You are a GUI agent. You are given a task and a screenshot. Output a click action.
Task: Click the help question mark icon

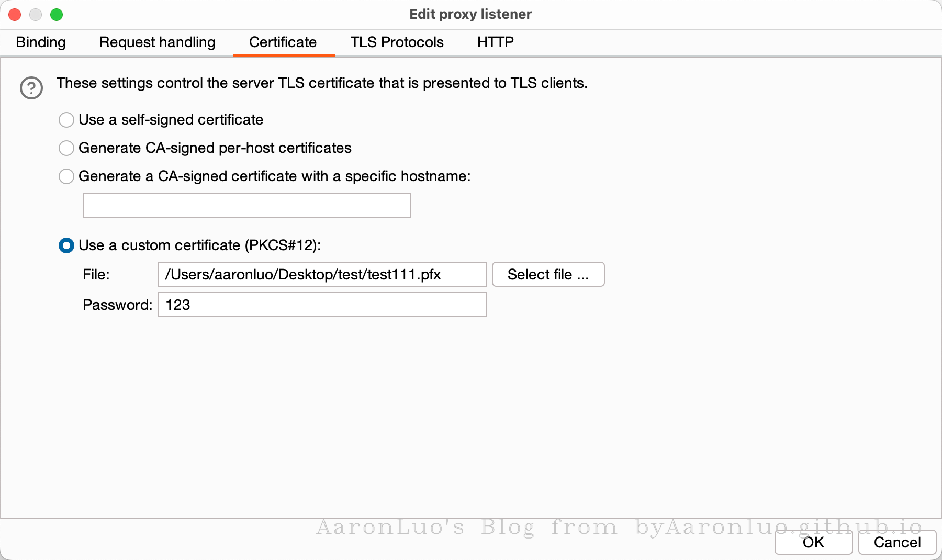tap(31, 88)
